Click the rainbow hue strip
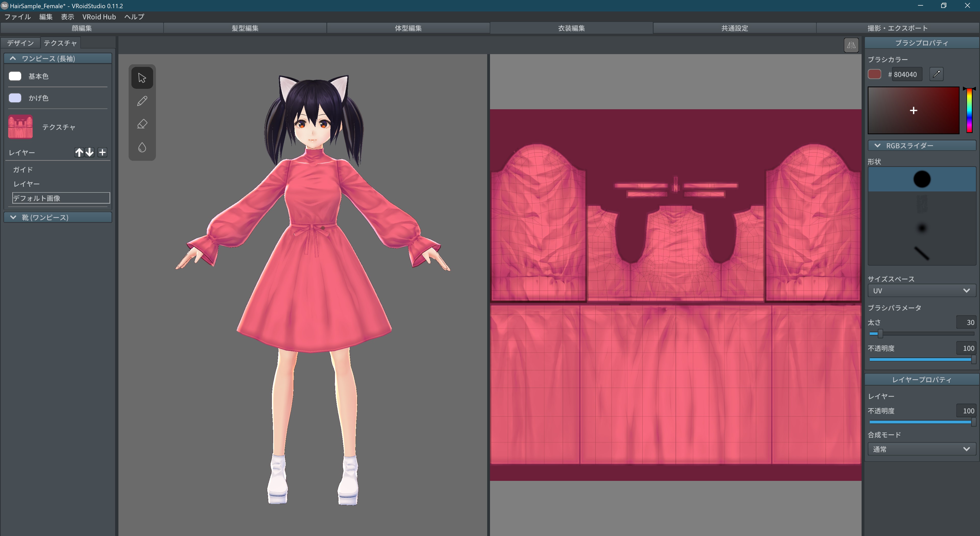 click(x=969, y=110)
